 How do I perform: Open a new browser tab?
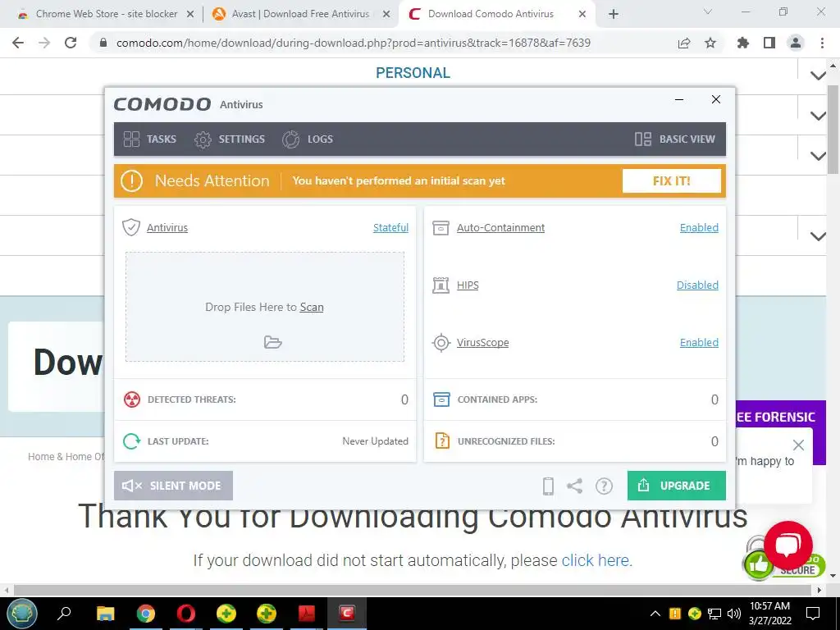pos(614,15)
